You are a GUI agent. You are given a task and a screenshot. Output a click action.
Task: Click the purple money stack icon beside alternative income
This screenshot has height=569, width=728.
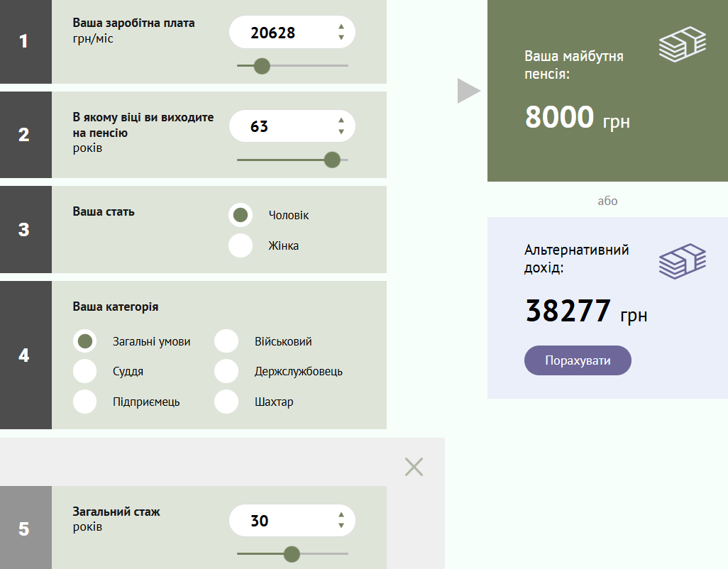click(682, 261)
